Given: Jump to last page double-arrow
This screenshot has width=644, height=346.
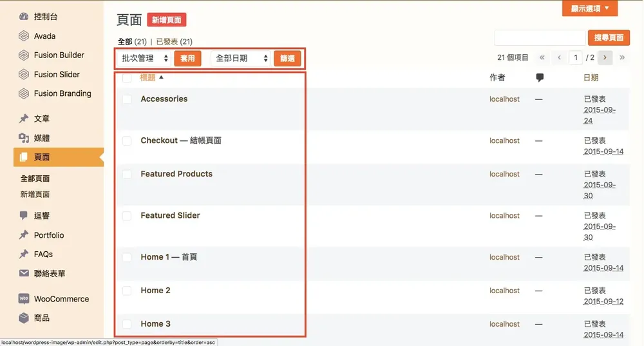Looking at the screenshot, I should (622, 57).
